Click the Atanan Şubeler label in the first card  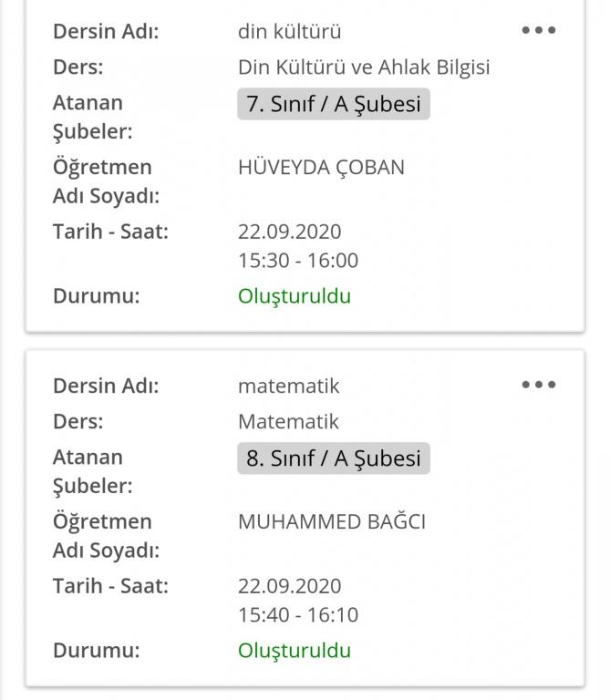pyautogui.click(x=92, y=117)
